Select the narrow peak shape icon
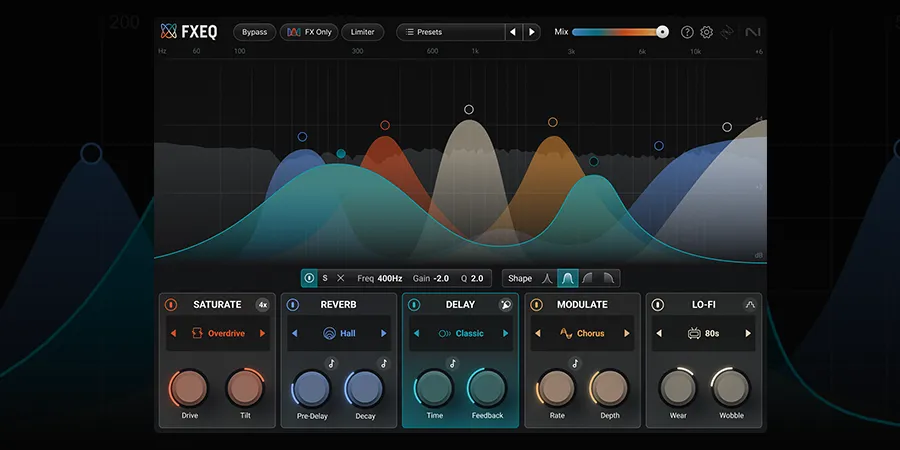The height and width of the screenshot is (450, 900). click(x=548, y=278)
